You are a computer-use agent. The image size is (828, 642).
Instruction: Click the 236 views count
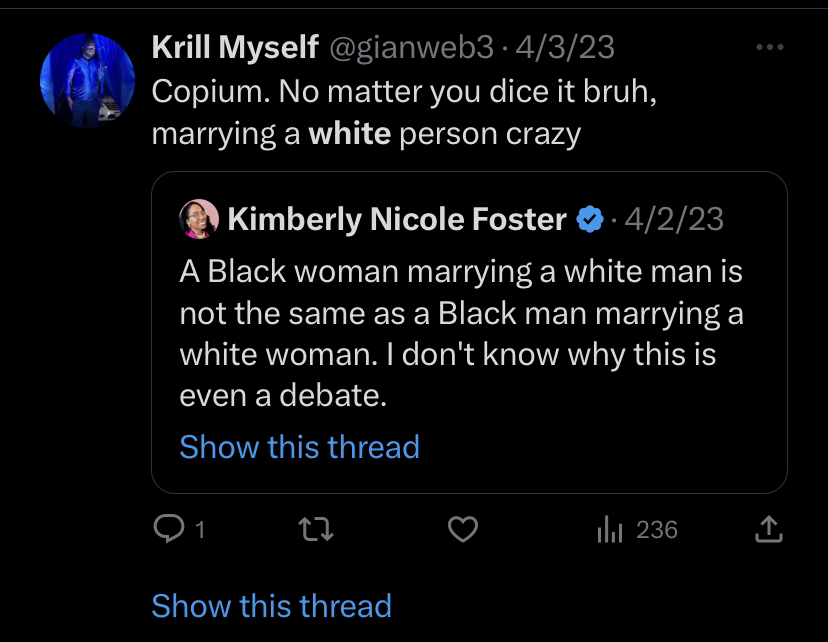[657, 530]
